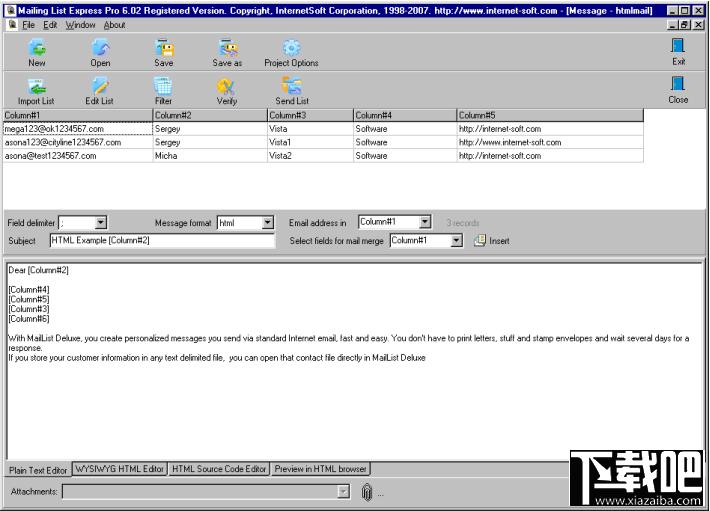The height and width of the screenshot is (511, 710).
Task: Click the Filter icon
Action: tap(163, 86)
